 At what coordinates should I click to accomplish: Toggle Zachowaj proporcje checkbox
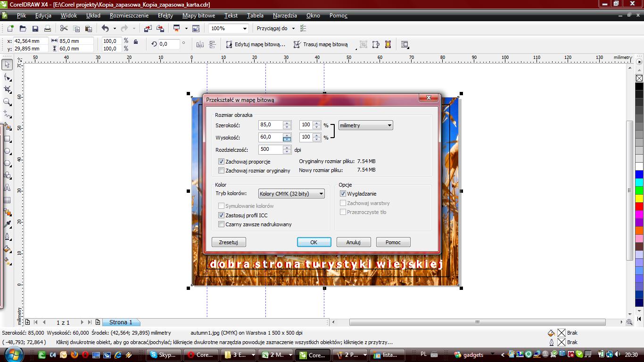coord(222,162)
